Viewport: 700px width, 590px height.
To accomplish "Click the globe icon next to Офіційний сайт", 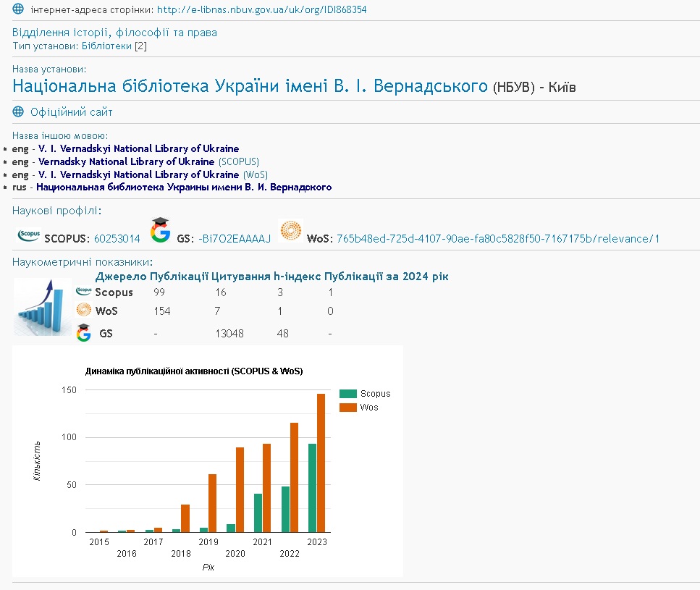I will 18,111.
